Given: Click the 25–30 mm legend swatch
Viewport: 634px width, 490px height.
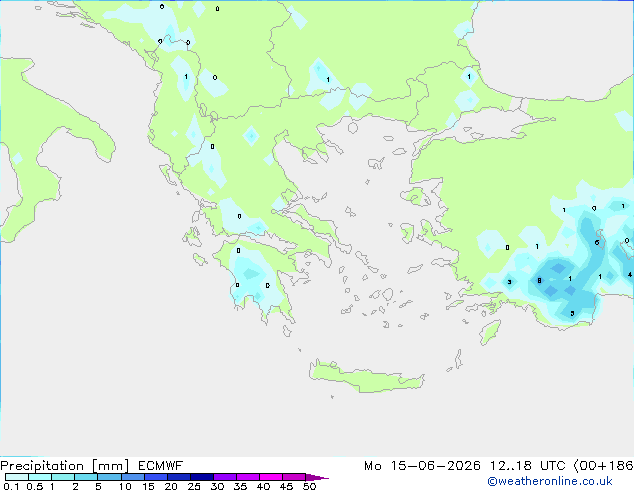Looking at the screenshot, I should [x=201, y=477].
